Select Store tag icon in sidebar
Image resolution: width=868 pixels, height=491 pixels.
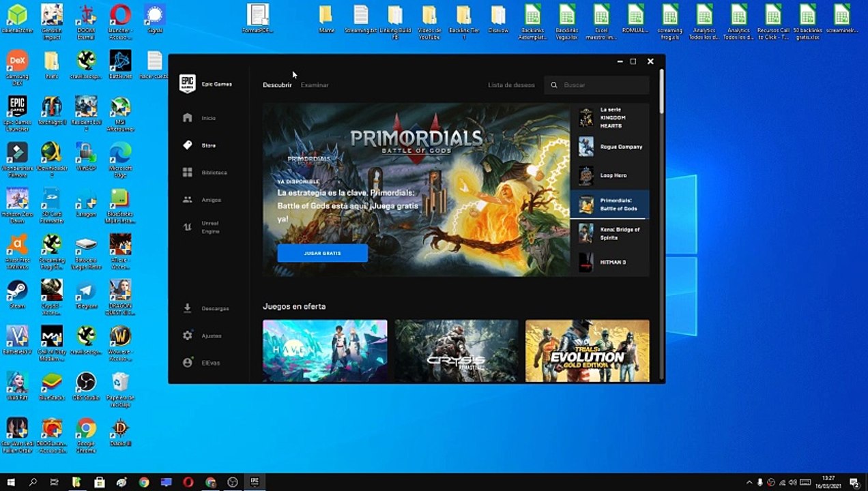click(188, 145)
